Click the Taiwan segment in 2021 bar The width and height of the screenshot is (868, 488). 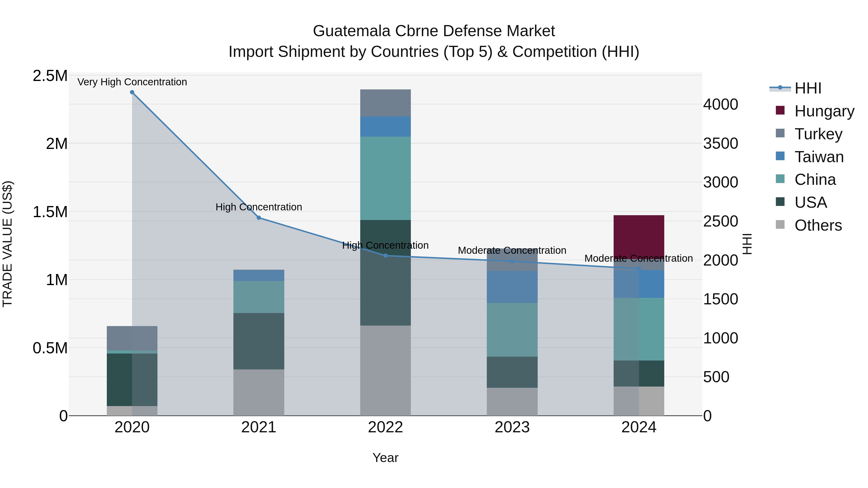click(x=259, y=275)
